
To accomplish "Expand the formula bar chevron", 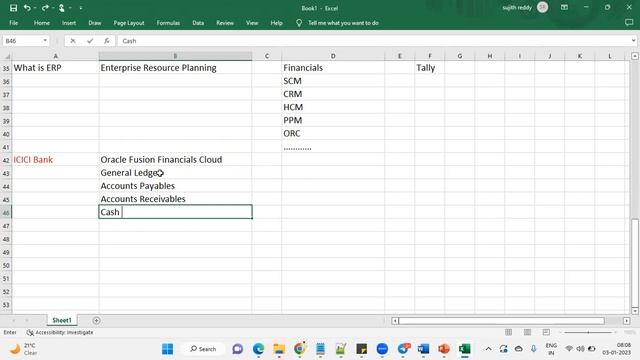I will click(x=633, y=41).
